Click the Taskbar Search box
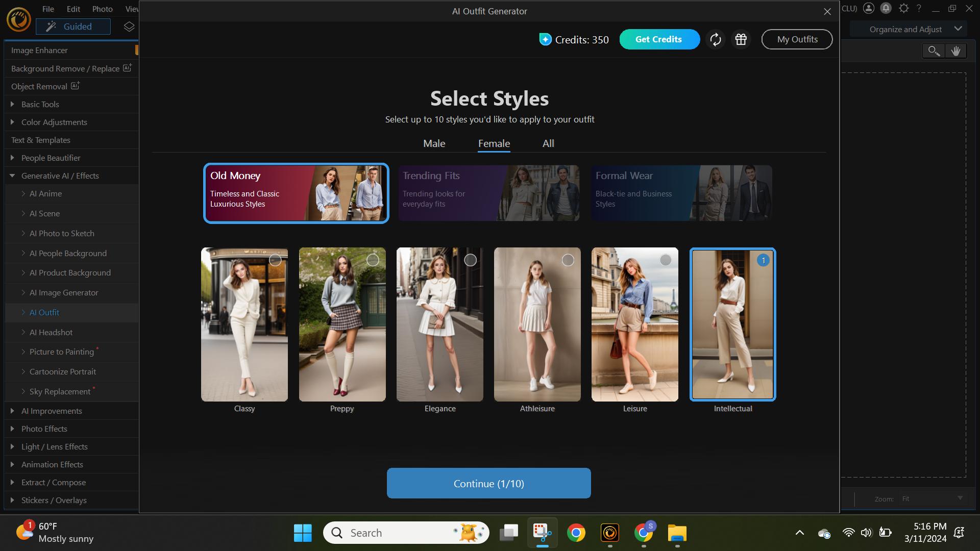Viewport: 980px width, 551px height. click(x=406, y=533)
